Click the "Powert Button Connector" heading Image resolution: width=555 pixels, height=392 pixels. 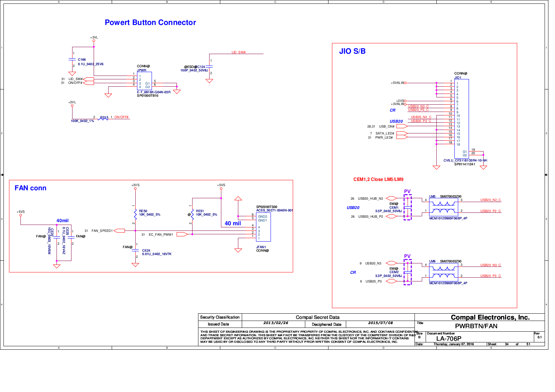(150, 23)
